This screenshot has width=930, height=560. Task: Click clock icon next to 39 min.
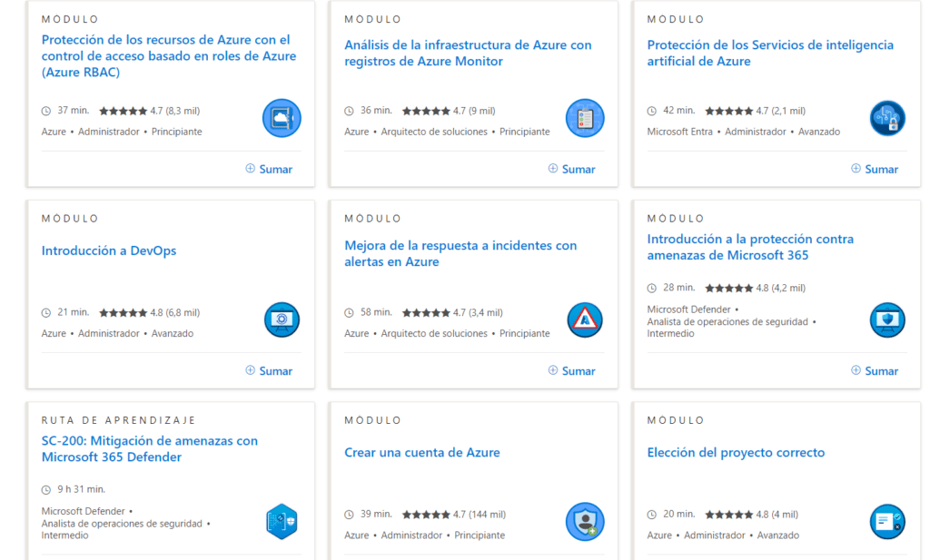[x=349, y=515]
